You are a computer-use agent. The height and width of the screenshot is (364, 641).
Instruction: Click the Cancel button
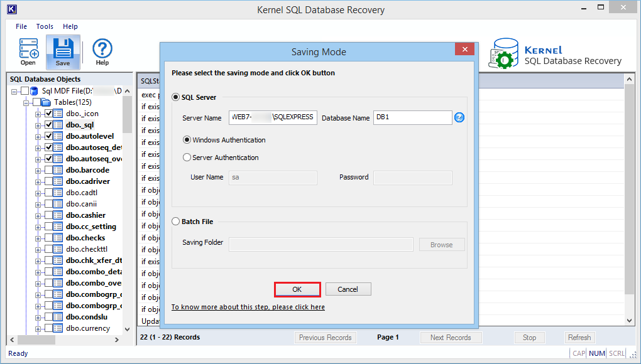348,289
